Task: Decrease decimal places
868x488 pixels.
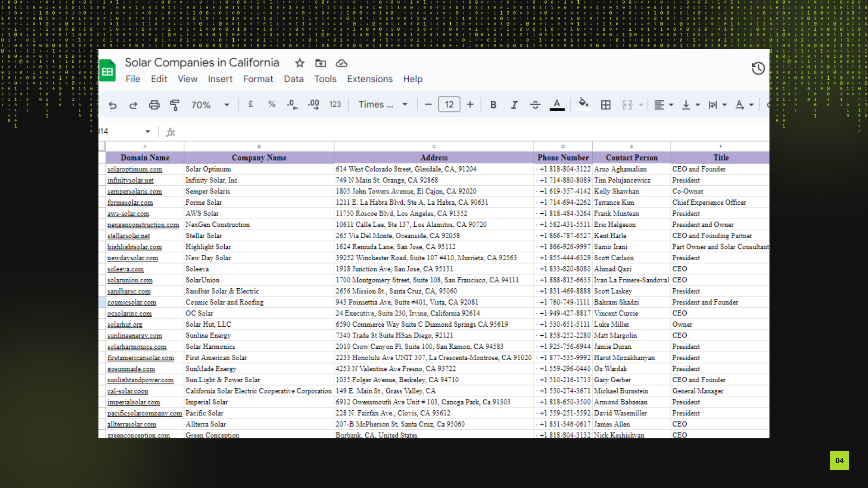Action: 292,104
